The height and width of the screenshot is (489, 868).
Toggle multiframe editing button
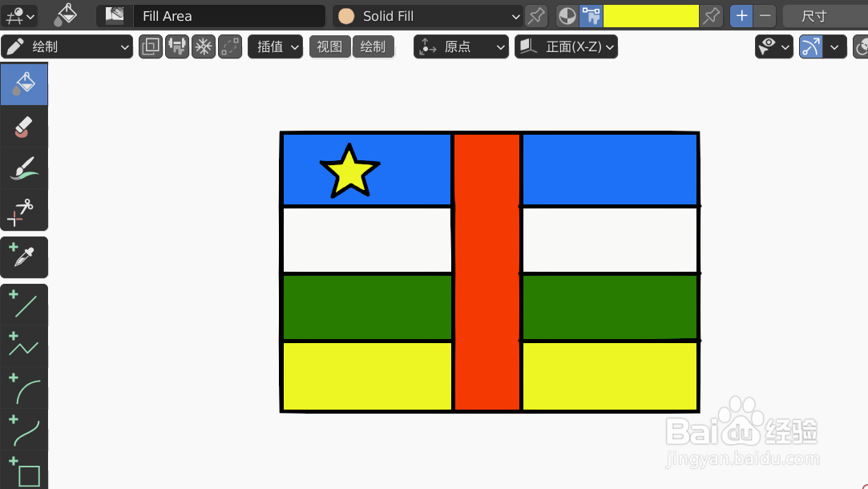click(230, 46)
